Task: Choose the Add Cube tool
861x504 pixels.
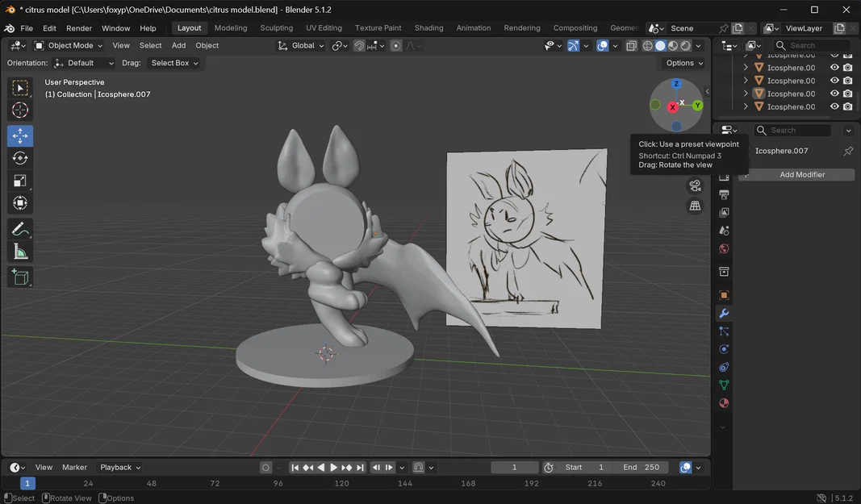Action: tap(20, 277)
